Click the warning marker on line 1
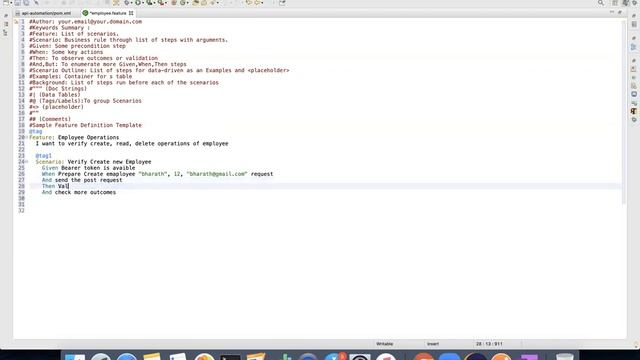Image resolution: width=640 pixels, height=360 pixels. [16, 22]
